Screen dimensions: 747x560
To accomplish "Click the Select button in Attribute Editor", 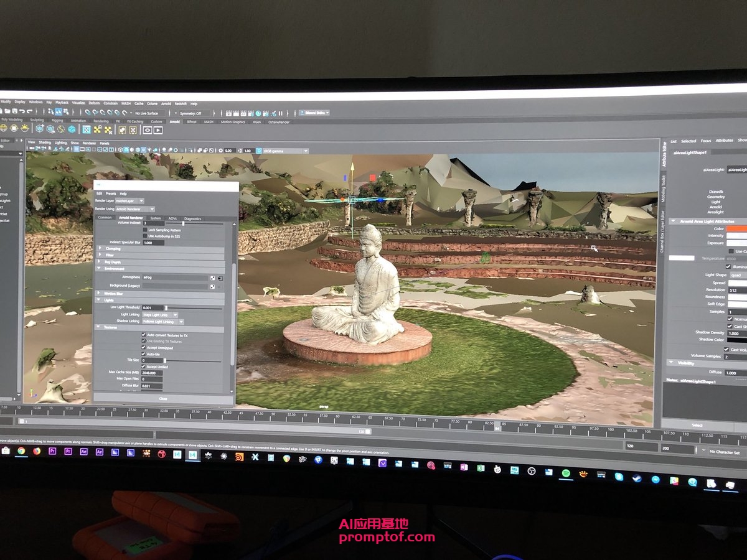I will click(697, 426).
